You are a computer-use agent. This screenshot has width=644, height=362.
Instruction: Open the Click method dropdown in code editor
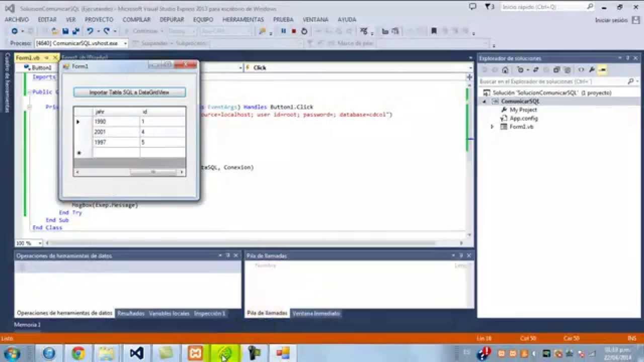(470, 67)
